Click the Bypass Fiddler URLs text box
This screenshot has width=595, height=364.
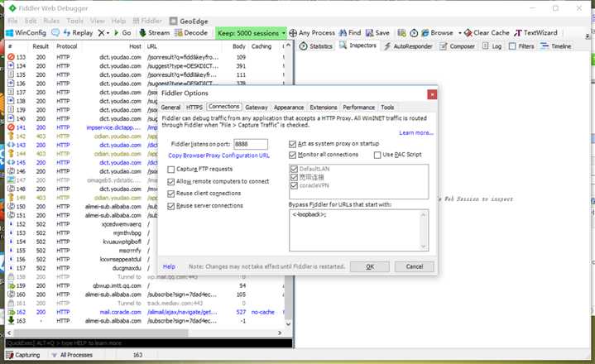tap(358, 230)
